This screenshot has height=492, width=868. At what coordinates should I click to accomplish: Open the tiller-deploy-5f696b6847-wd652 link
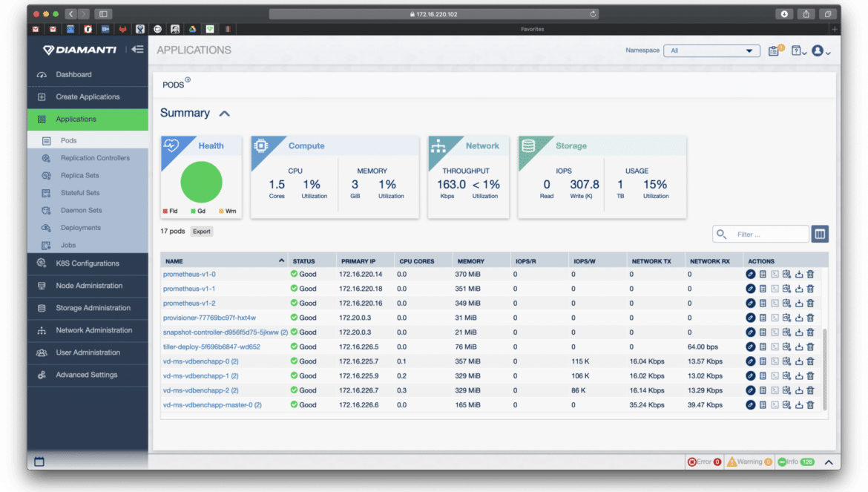click(x=211, y=347)
